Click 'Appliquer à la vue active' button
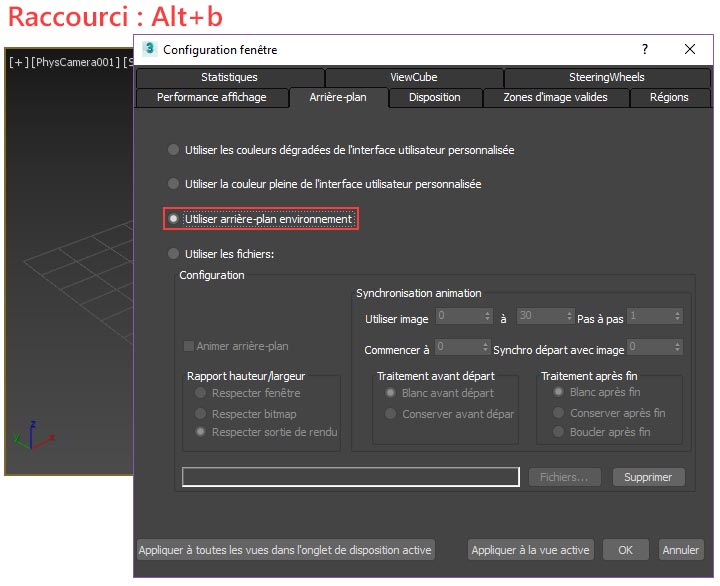 (531, 550)
